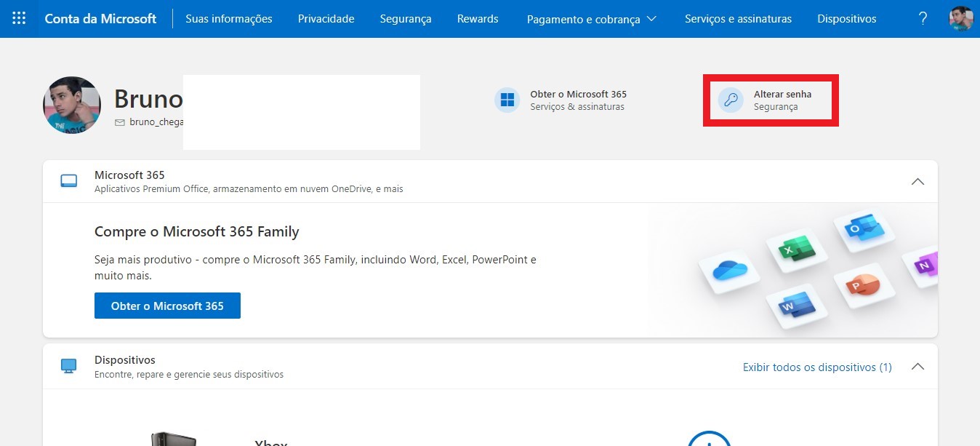980x446 pixels.
Task: Click the large Bruno profile photo
Action: 72,105
